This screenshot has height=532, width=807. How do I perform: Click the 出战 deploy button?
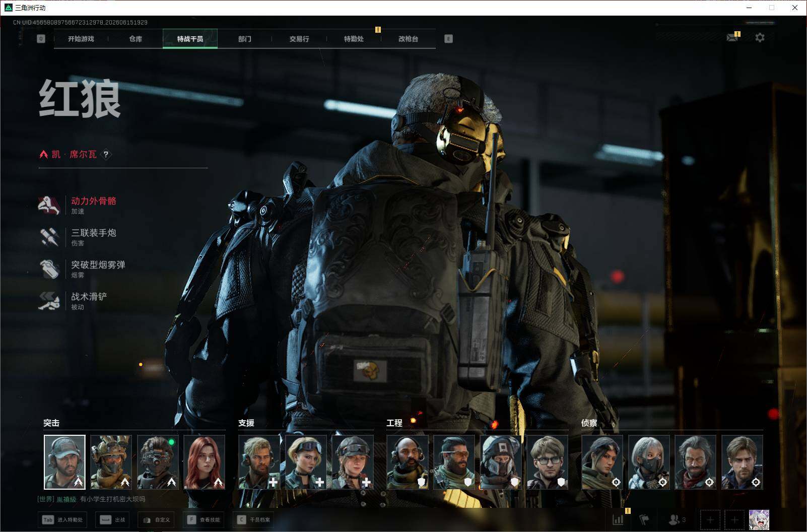112,520
